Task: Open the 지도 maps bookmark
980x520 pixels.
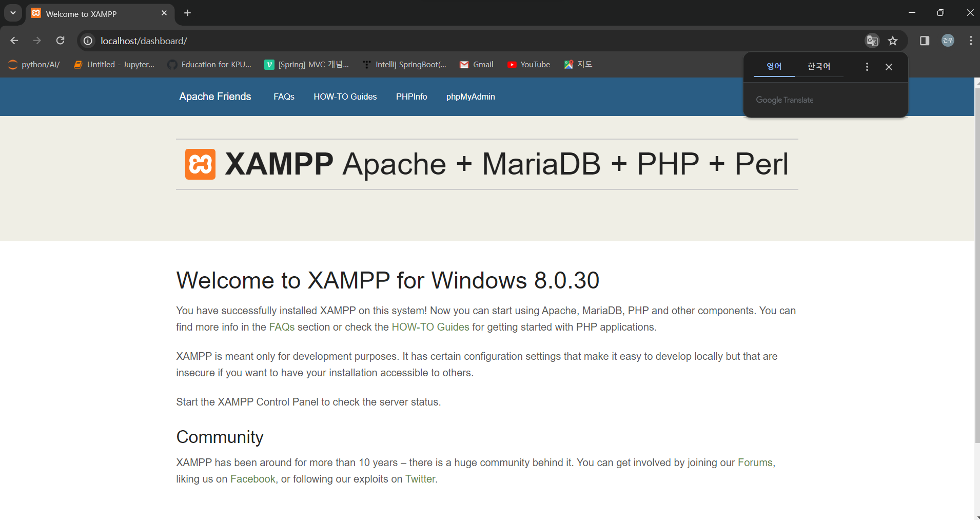Action: point(578,65)
